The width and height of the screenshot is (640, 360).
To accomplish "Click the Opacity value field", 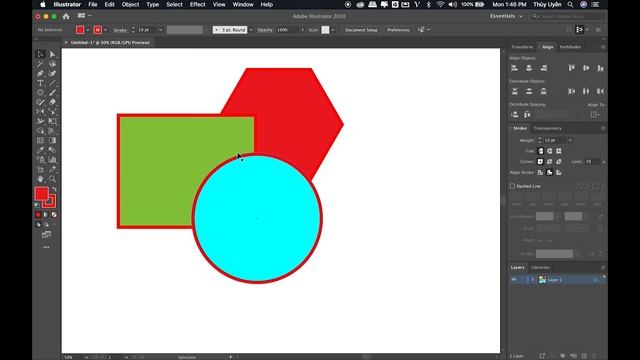I will pos(288,30).
